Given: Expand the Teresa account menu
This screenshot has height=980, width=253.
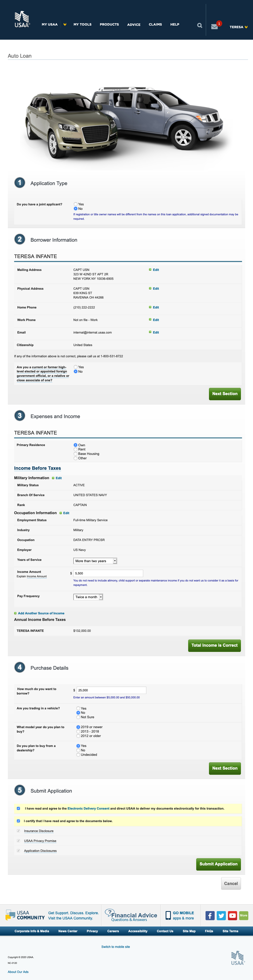Looking at the screenshot, I should [x=239, y=27].
